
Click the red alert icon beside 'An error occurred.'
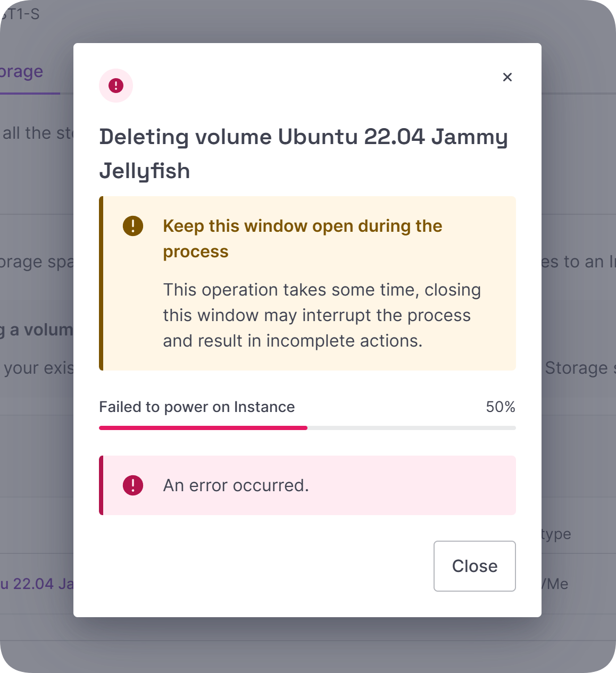point(133,485)
